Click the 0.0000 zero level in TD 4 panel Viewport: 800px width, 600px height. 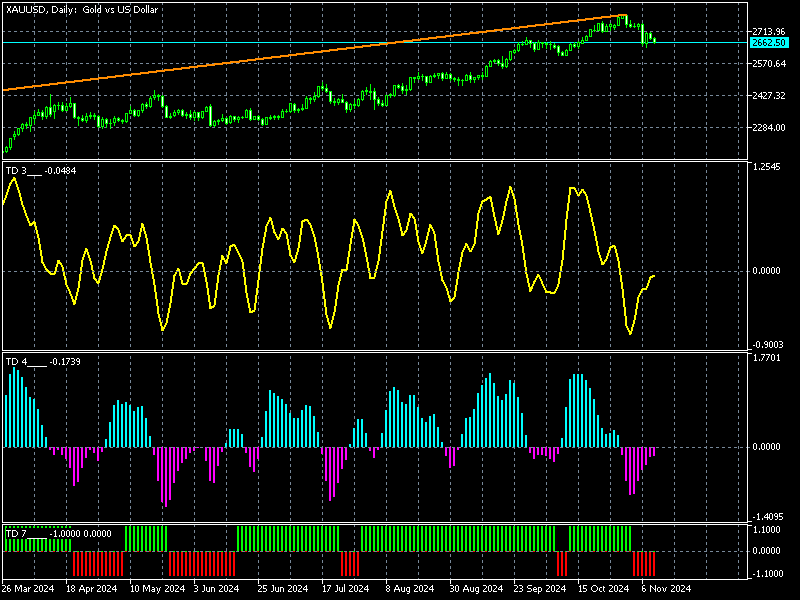pyautogui.click(x=766, y=447)
